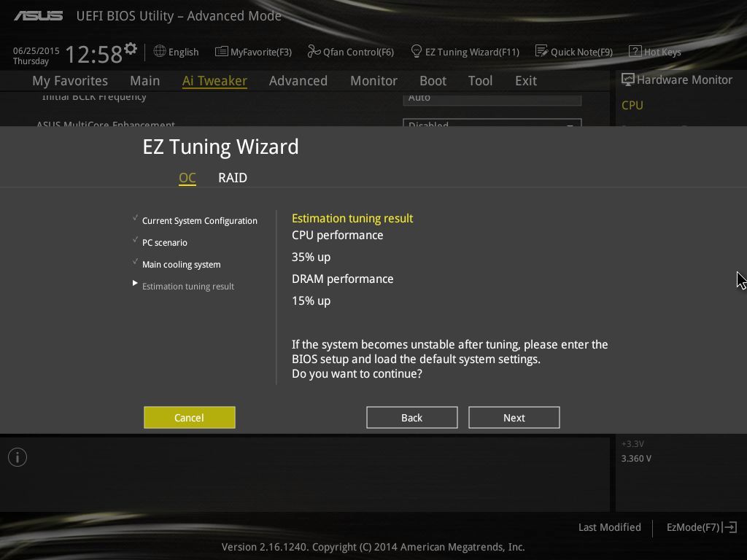Launch EZ Tuning Wizard(F11) from toolbar

point(465,52)
